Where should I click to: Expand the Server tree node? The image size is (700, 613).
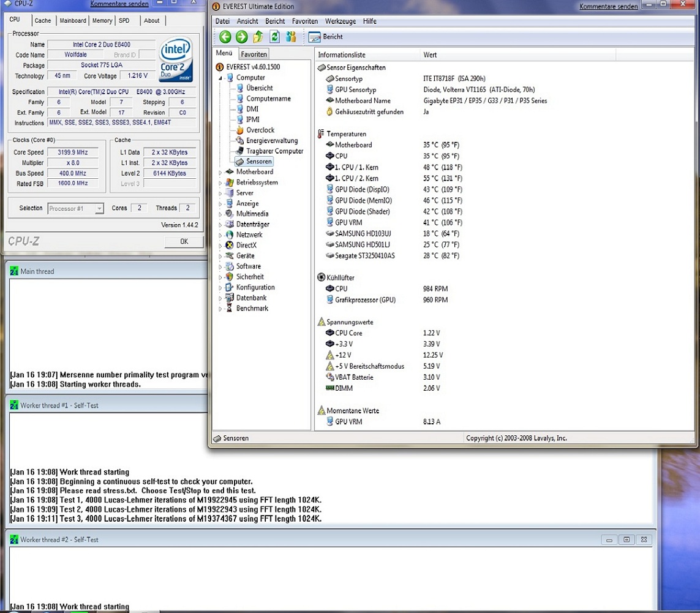[220, 193]
